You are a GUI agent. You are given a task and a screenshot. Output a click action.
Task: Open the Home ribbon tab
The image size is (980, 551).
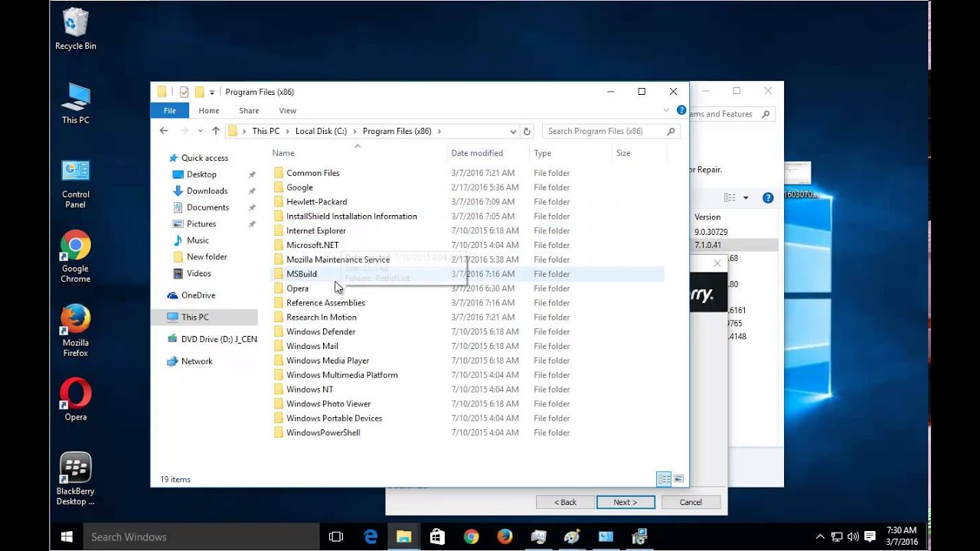click(209, 110)
